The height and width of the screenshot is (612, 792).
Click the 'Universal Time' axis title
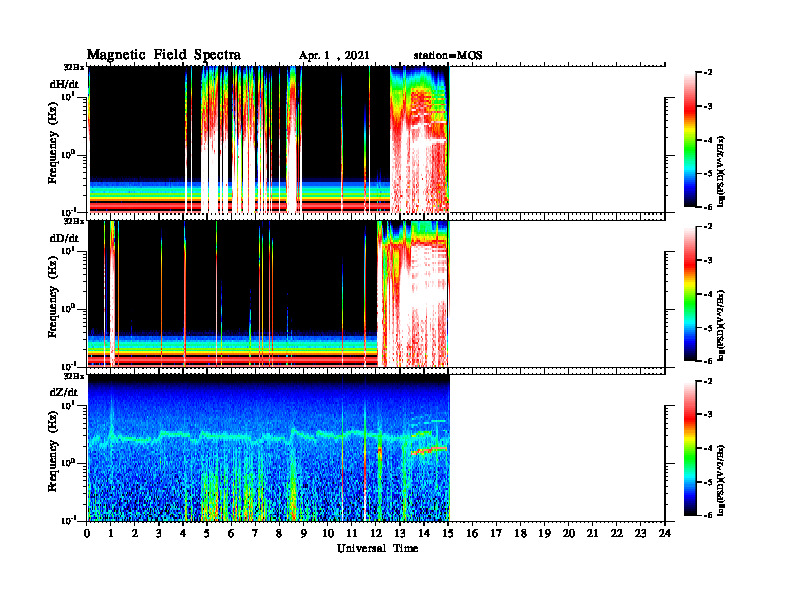point(377,548)
